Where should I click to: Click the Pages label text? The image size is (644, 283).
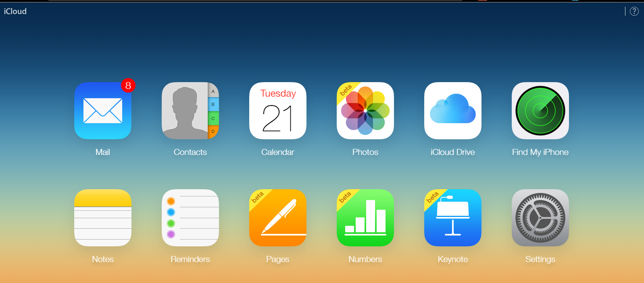(278, 259)
